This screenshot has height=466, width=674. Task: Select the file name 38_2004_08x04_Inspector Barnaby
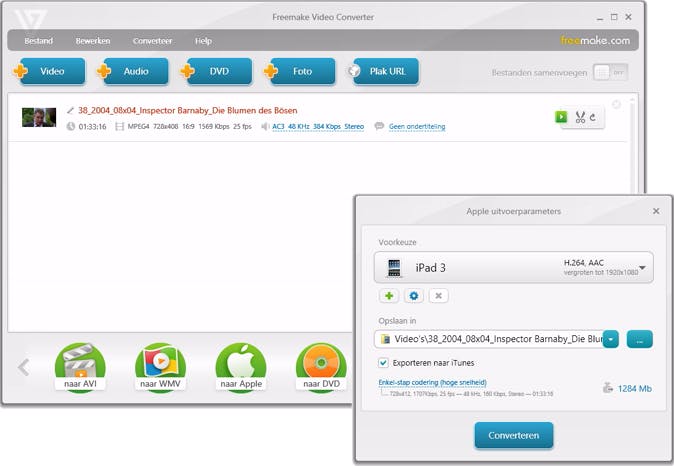pos(187,110)
